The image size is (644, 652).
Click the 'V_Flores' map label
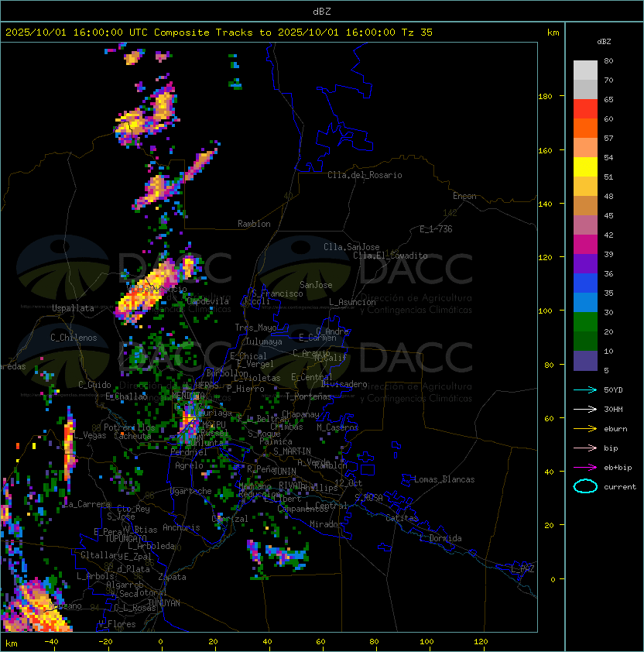point(117,624)
